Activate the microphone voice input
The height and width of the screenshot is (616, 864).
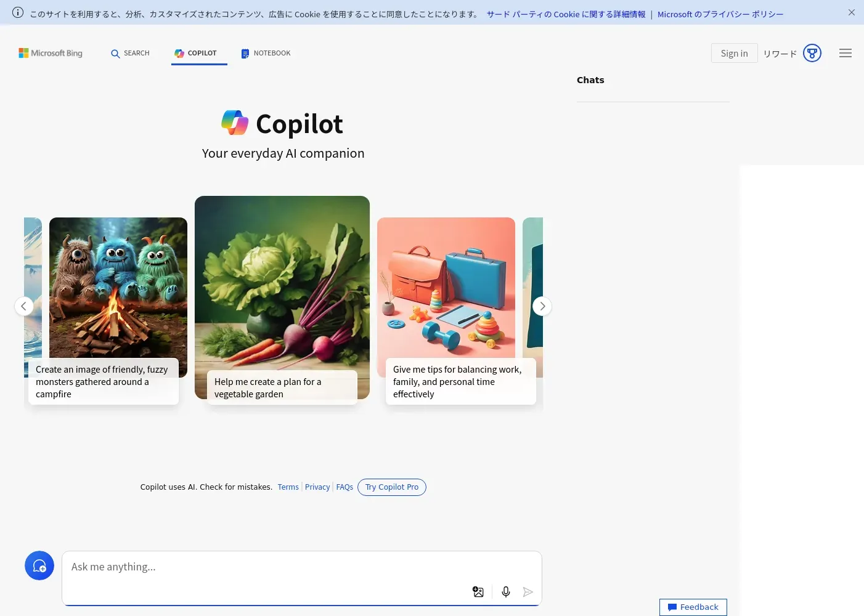pyautogui.click(x=506, y=592)
